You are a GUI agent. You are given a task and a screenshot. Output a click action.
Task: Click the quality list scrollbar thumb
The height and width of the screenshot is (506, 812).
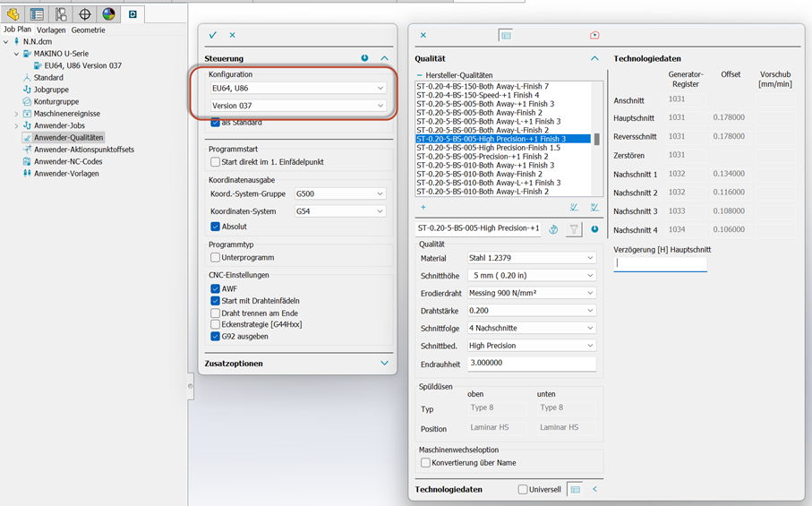pyautogui.click(x=597, y=139)
